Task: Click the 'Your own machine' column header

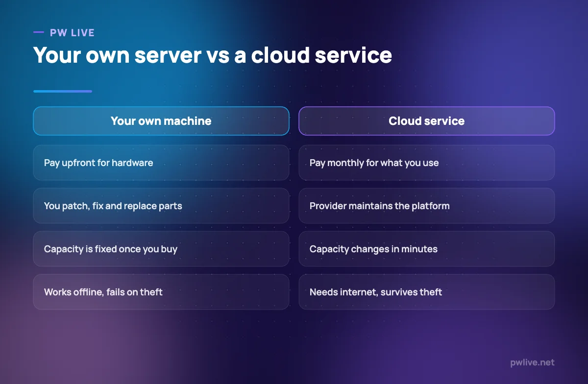Action: [161, 121]
